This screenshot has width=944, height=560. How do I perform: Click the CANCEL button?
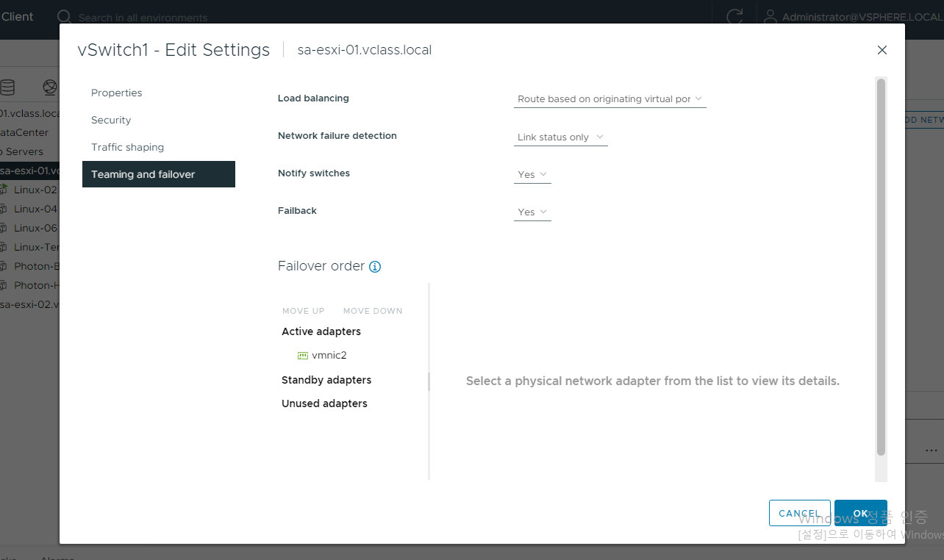coord(800,513)
